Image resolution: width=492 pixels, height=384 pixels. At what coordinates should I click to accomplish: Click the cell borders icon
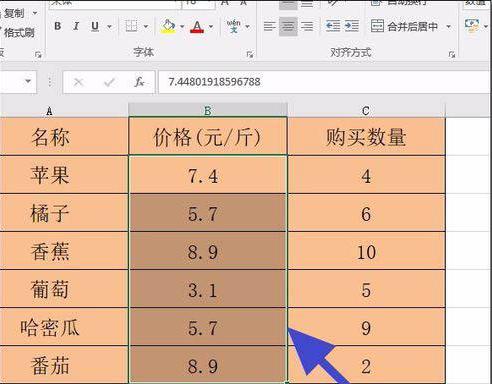pyautogui.click(x=131, y=26)
